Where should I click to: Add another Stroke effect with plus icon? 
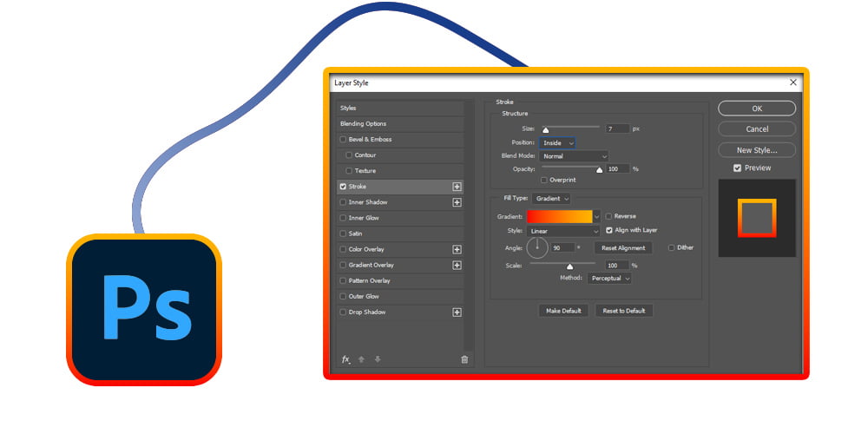point(457,187)
